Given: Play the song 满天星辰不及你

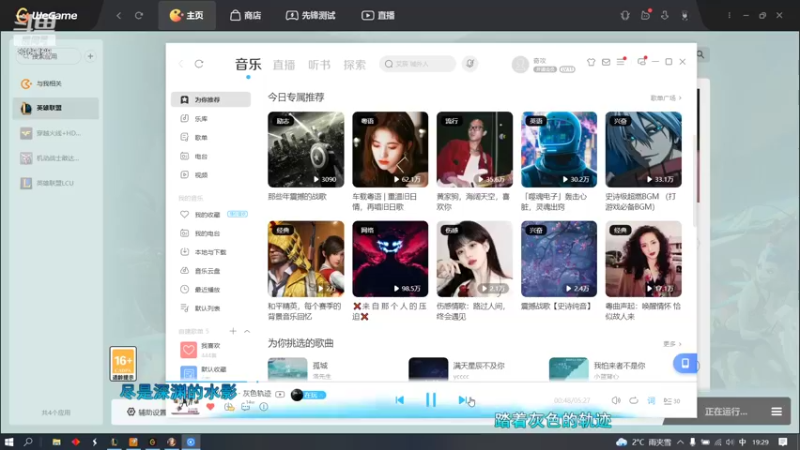Looking at the screenshot, I should coord(428,369).
